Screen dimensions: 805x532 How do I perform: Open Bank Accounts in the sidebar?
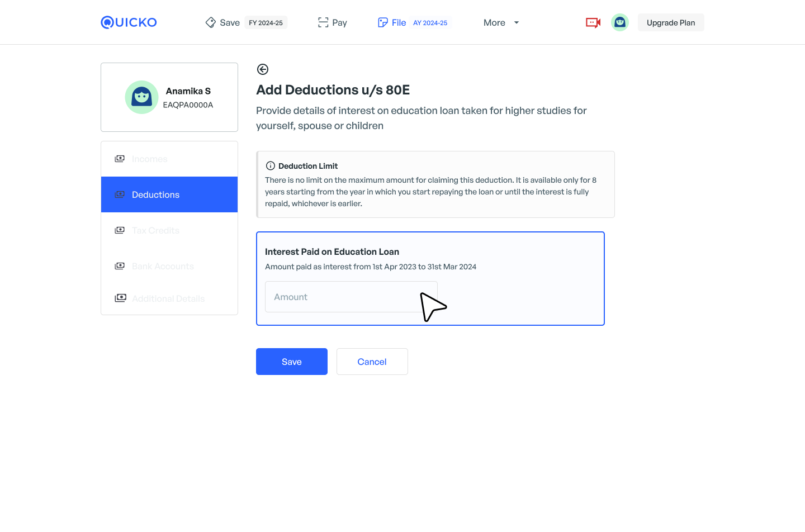click(163, 266)
